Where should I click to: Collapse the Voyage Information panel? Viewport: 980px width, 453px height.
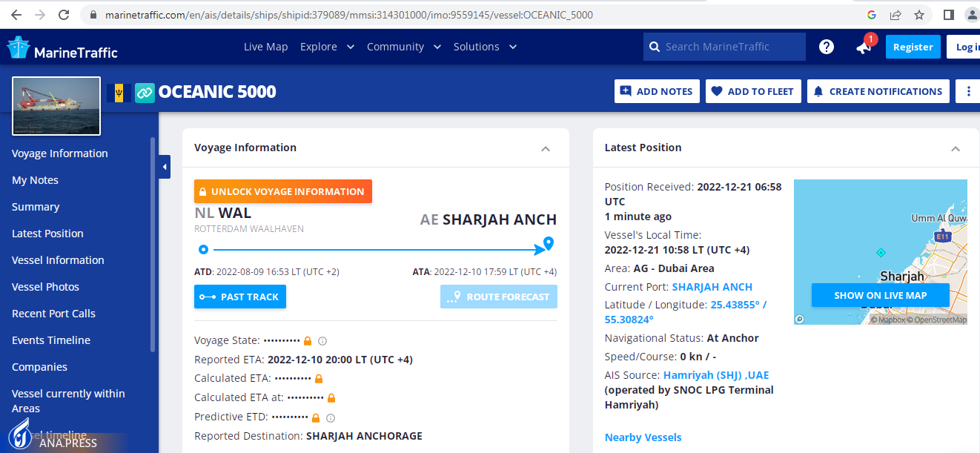point(546,148)
